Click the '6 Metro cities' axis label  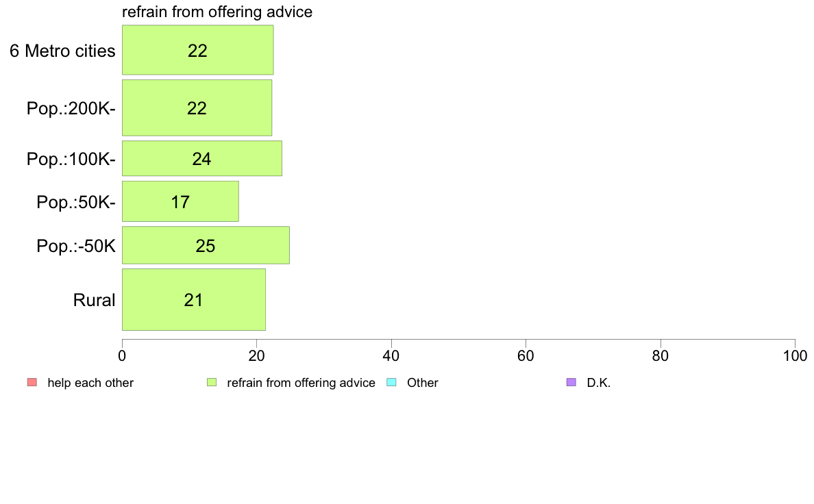click(62, 51)
